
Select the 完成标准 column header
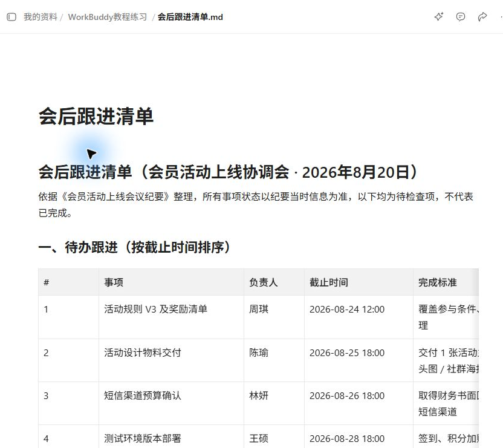point(446,282)
